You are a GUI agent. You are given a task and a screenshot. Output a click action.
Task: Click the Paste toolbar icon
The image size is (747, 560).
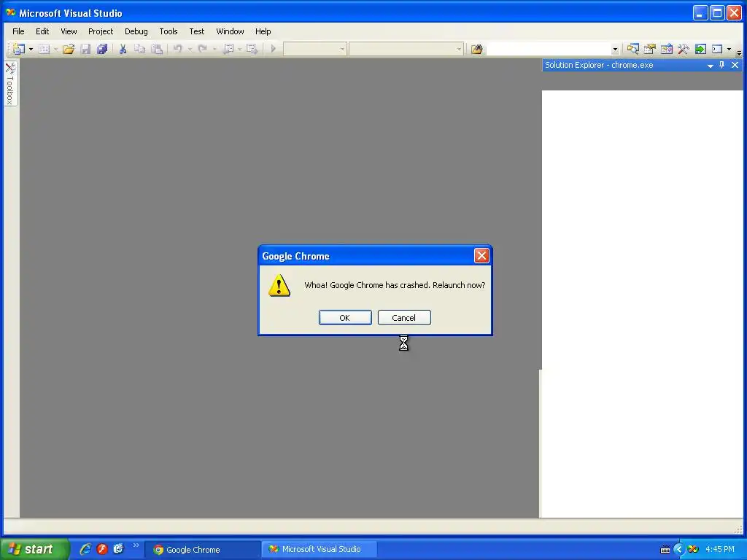(157, 49)
